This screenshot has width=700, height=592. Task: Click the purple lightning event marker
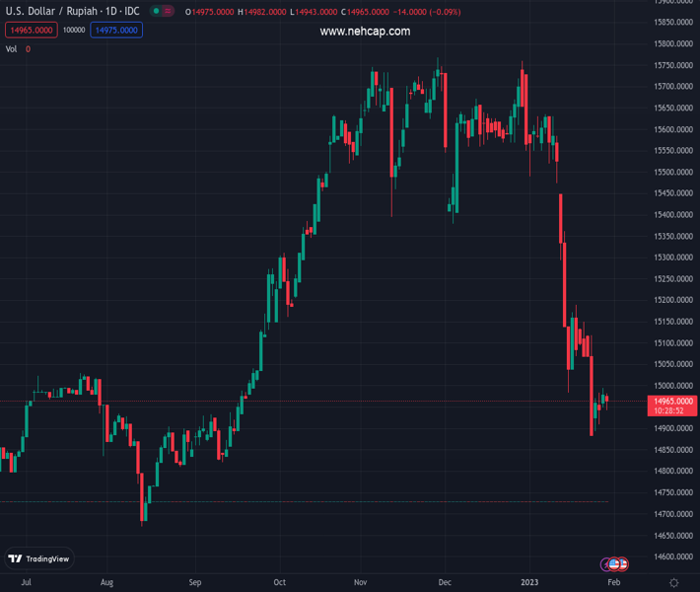point(605,564)
